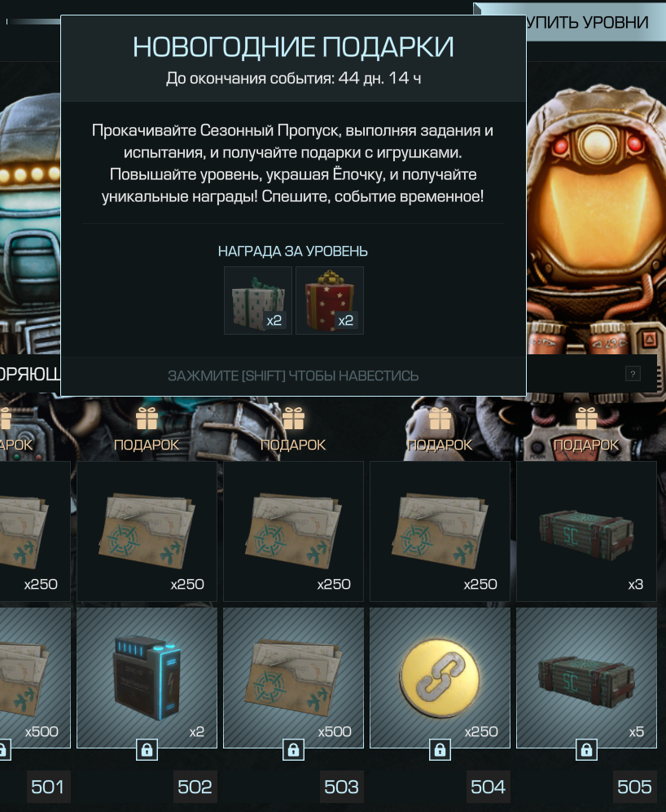
Task: Select the gold coin x250 reward
Action: [440, 678]
